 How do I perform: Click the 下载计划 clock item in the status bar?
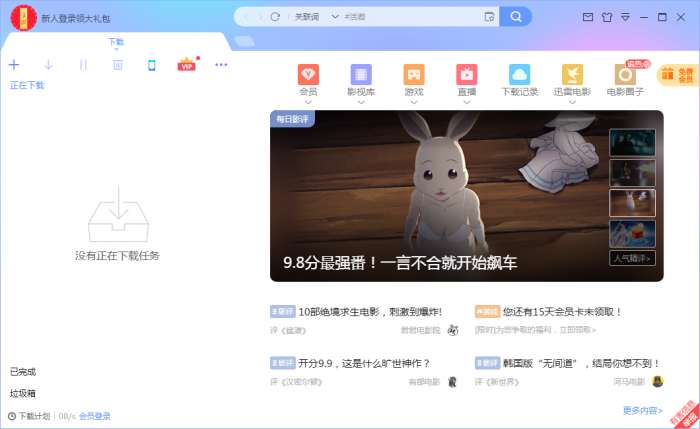pos(29,416)
